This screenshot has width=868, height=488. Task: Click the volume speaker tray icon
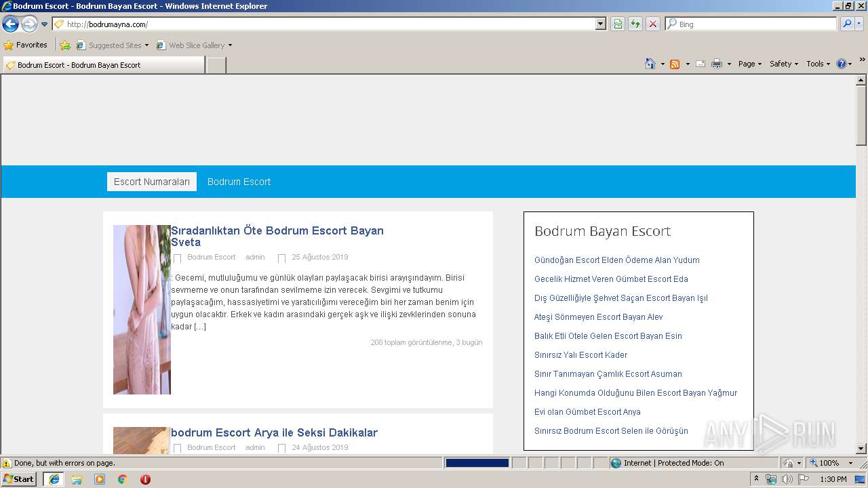[787, 479]
